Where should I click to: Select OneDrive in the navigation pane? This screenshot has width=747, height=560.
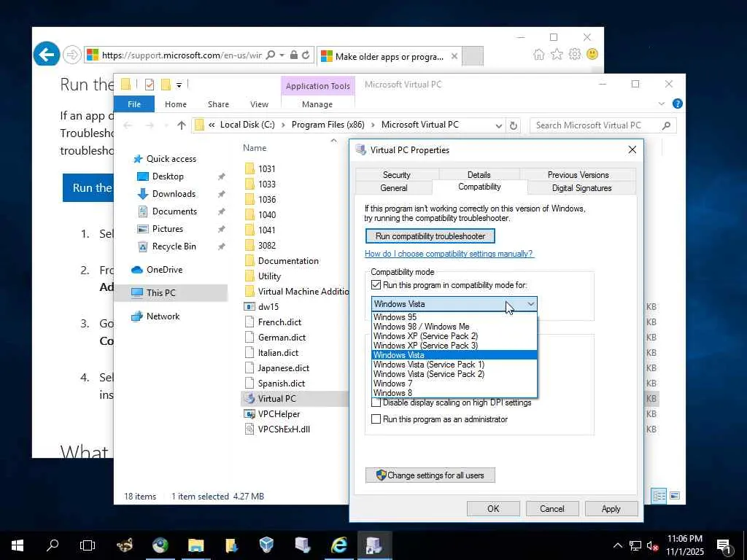point(164,270)
